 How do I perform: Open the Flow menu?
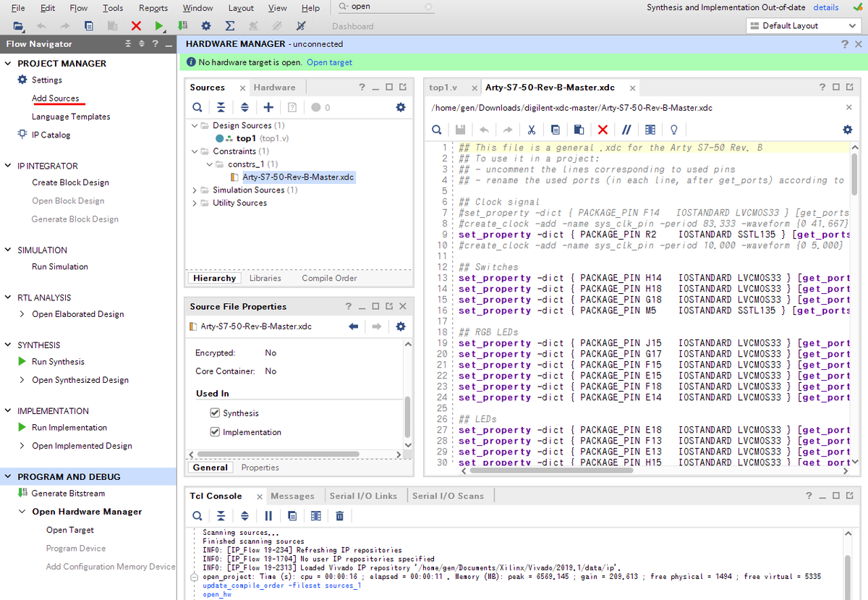point(79,8)
